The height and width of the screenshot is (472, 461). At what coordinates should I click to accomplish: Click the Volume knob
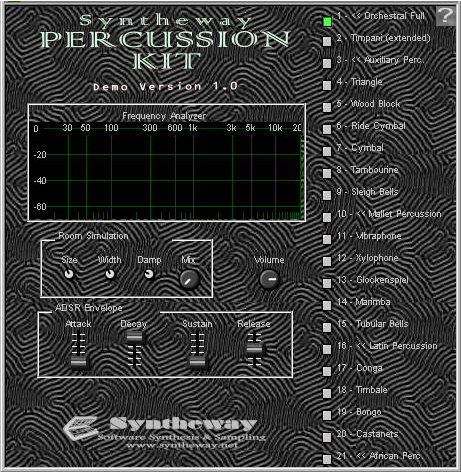point(270,279)
